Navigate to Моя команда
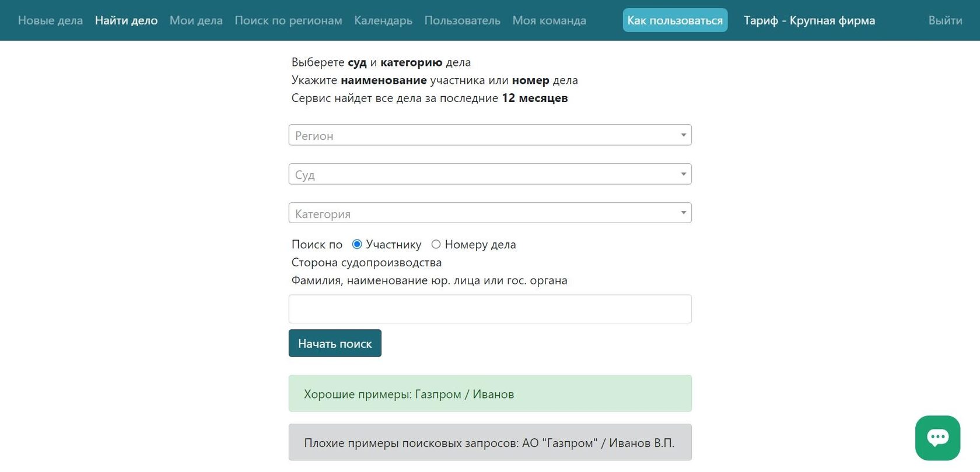Image resolution: width=980 pixels, height=472 pixels. pyautogui.click(x=549, y=20)
